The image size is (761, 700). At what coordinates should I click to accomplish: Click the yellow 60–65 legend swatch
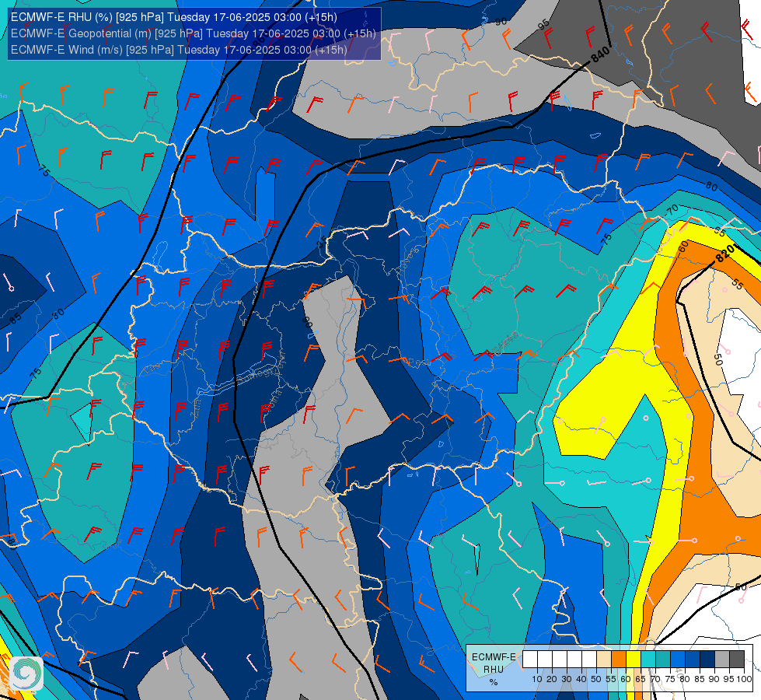click(634, 660)
